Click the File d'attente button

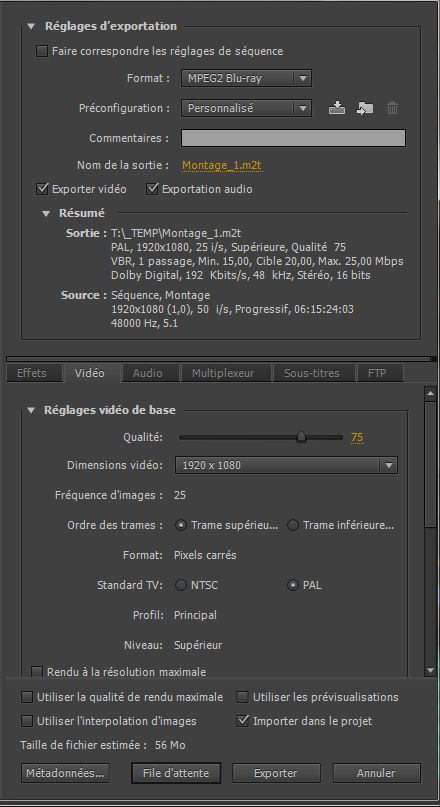pyautogui.click(x=176, y=773)
